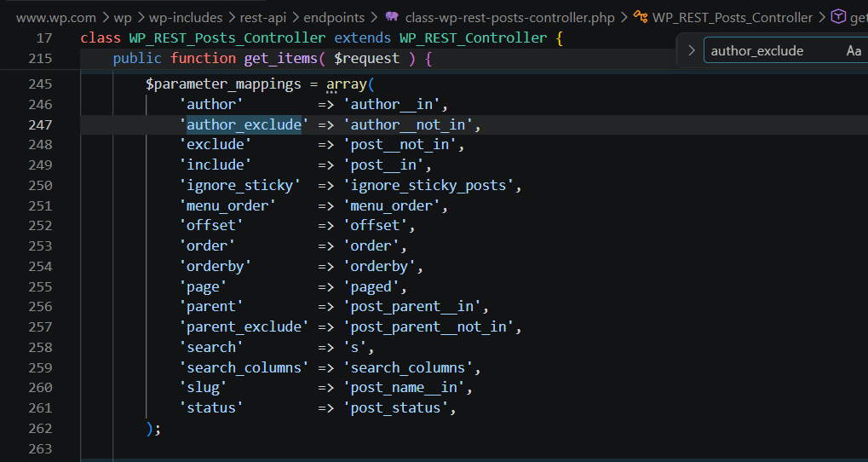Click the 'menu_order' key on line 251
The width and height of the screenshot is (868, 462).
227,205
